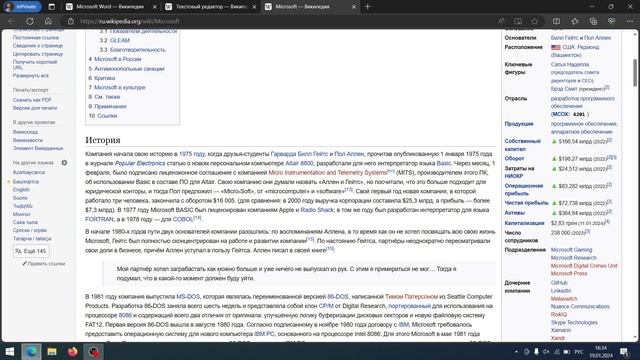Open the Викиновости project link
This screenshot has height=360, width=640.
[27, 140]
